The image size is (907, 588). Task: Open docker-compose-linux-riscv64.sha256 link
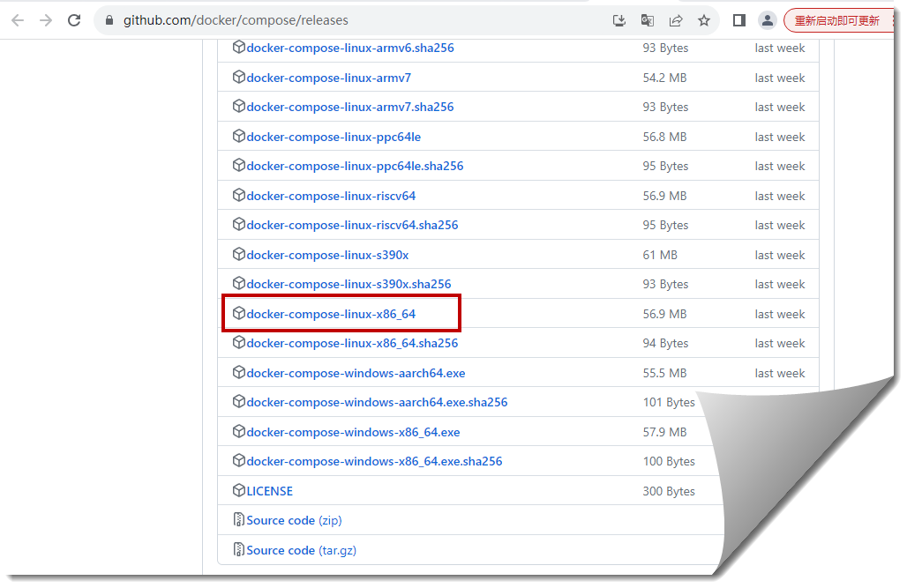(352, 225)
